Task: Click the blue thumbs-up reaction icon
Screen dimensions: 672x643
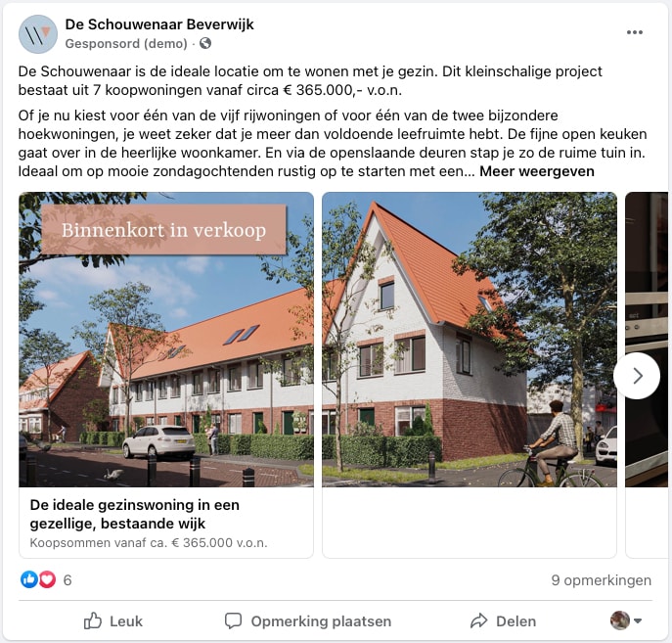Action: tap(29, 579)
